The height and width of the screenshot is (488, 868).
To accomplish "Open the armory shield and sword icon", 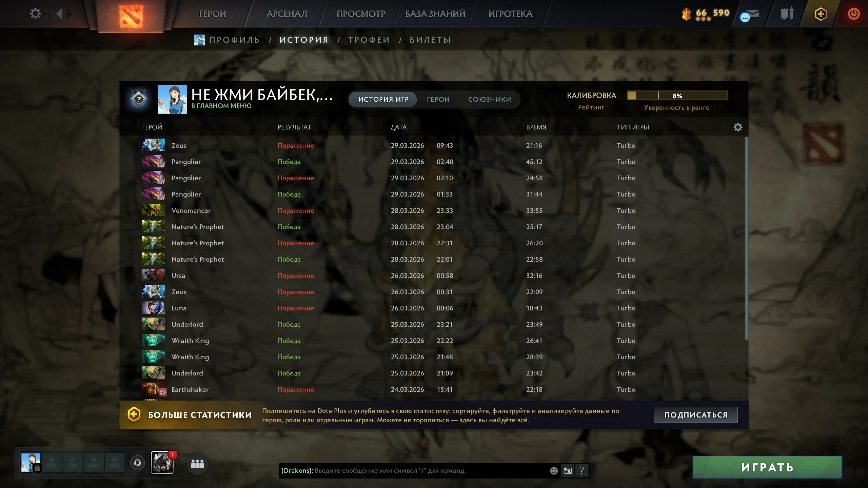I will pyautogui.click(x=787, y=14).
